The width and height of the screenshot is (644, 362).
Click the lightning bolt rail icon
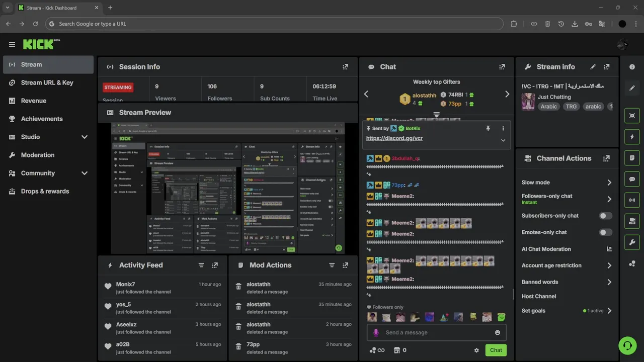point(632,137)
